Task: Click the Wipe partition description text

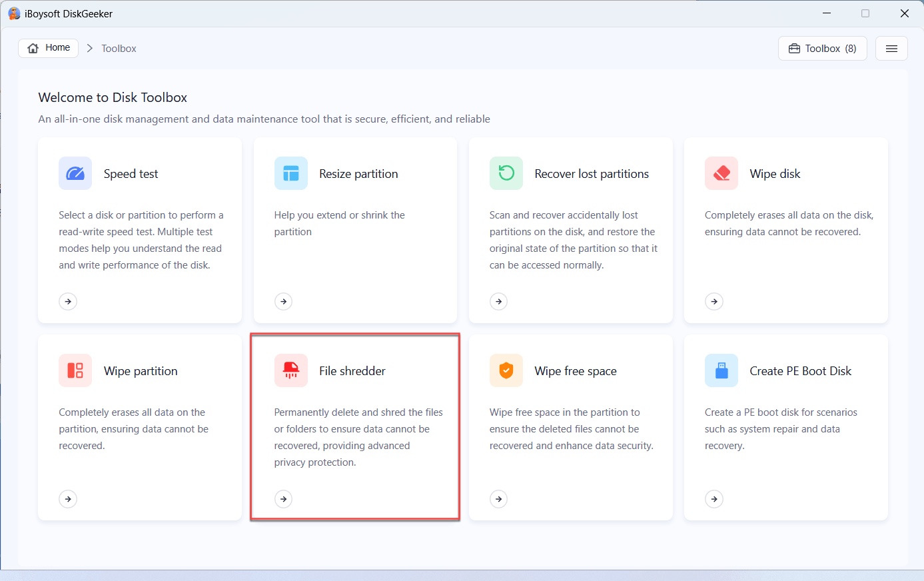Action: point(133,429)
